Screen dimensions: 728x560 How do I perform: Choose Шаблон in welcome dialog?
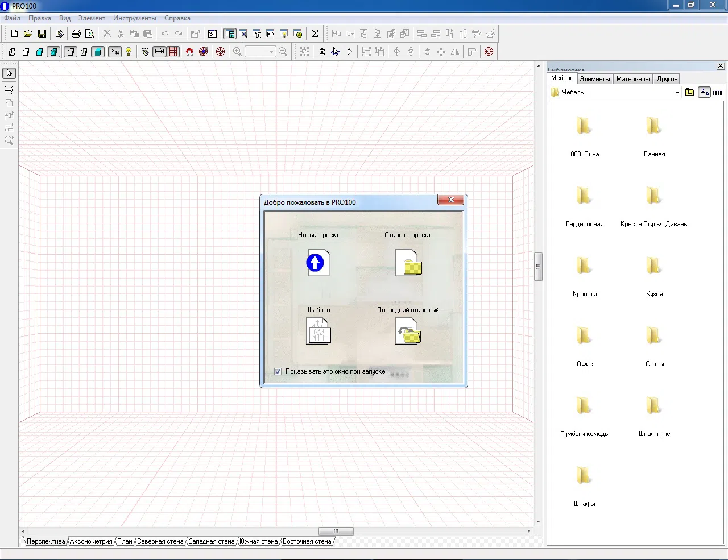[x=318, y=331]
